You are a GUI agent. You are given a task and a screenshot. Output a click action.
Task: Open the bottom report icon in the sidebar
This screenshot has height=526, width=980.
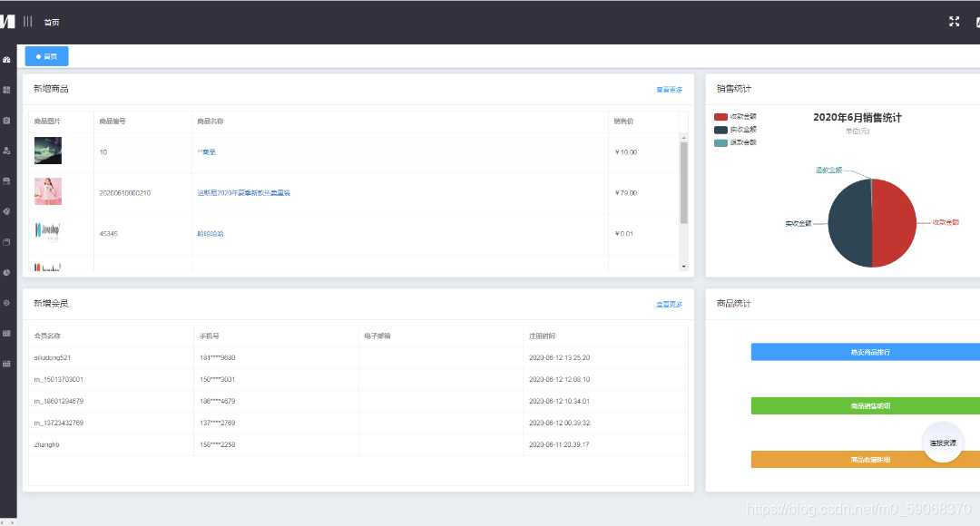(x=7, y=363)
